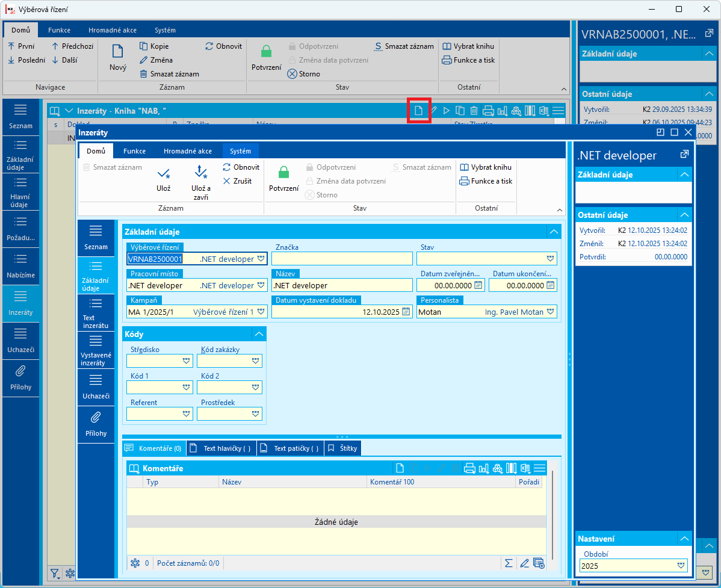The image size is (721, 588).
Task: Switch to Hromadné akce tab in Inzeráty window
Action: click(188, 151)
